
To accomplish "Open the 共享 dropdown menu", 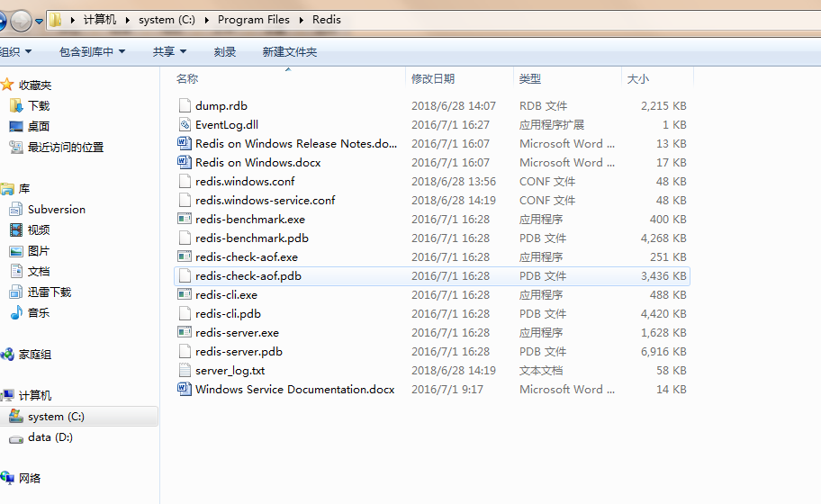I will click(169, 52).
